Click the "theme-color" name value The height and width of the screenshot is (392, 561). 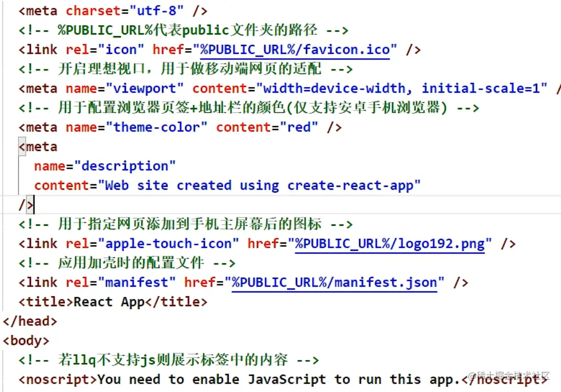(156, 127)
